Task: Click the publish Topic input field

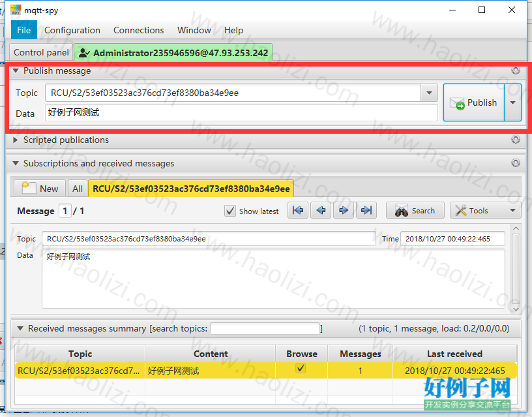Action: 233,93
